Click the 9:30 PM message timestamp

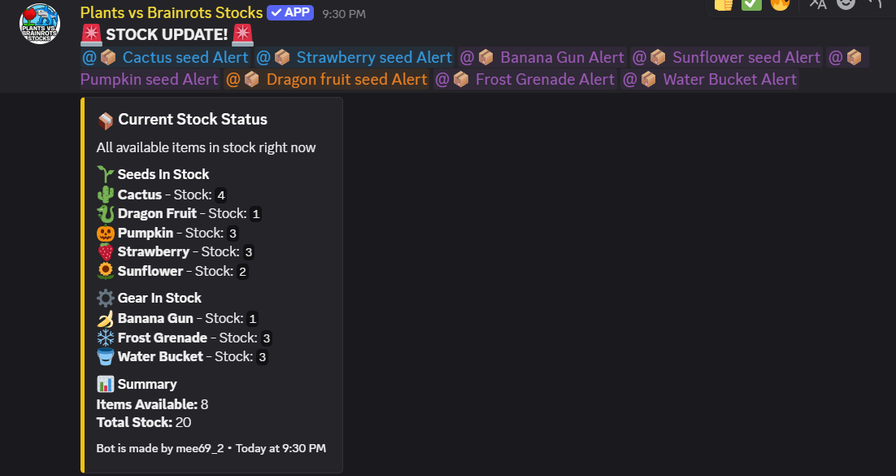coord(344,14)
